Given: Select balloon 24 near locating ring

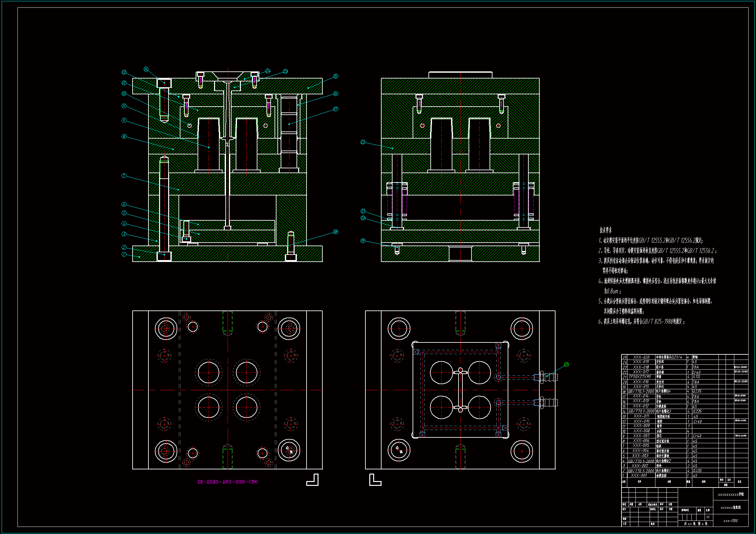Looking at the screenshot, I should 268,71.
